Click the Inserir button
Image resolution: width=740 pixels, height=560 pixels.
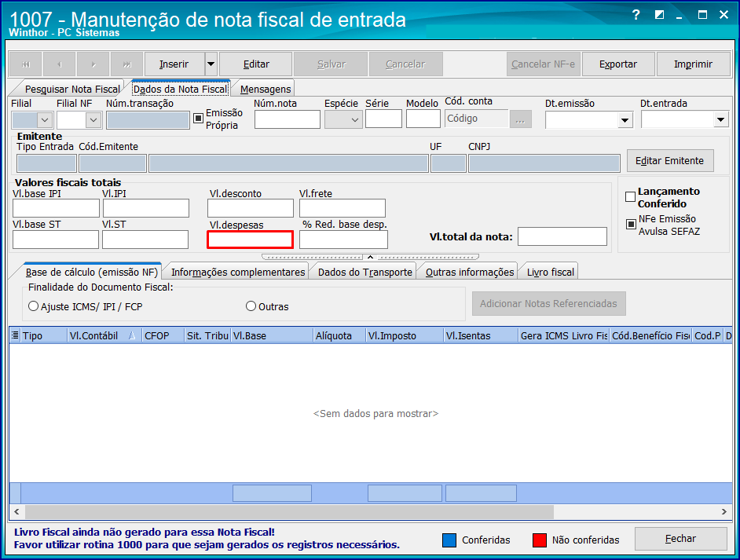click(x=174, y=64)
